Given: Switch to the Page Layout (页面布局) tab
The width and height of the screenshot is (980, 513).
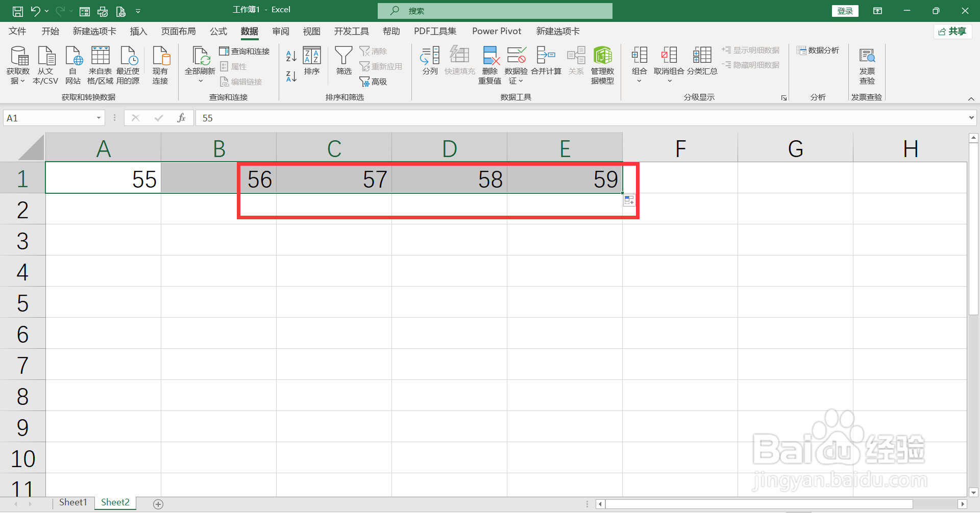Looking at the screenshot, I should pos(178,31).
